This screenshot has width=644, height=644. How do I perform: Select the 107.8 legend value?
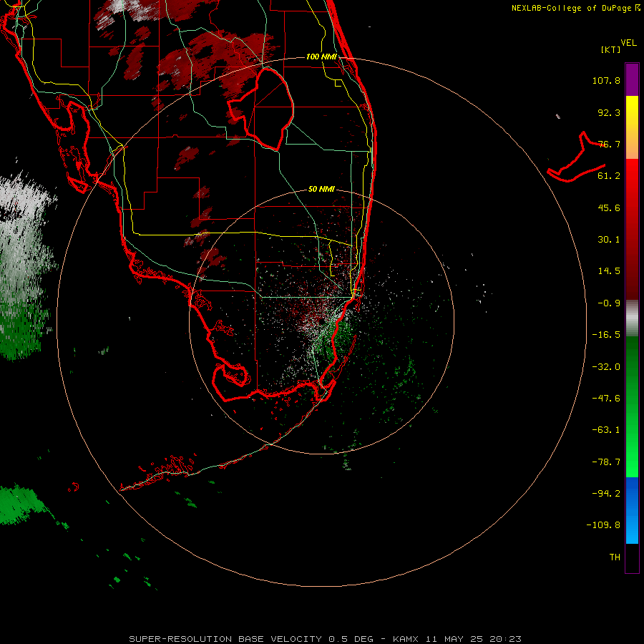tap(606, 80)
